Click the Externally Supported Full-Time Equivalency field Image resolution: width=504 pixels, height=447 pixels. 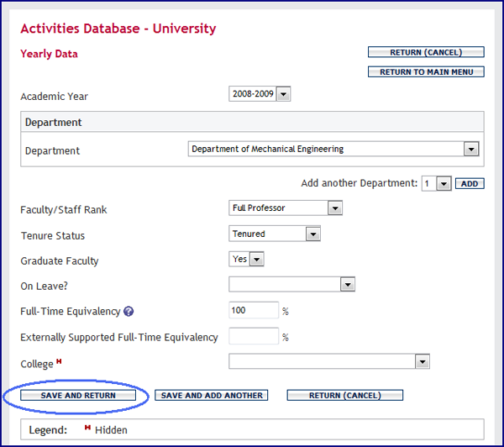[x=254, y=336]
